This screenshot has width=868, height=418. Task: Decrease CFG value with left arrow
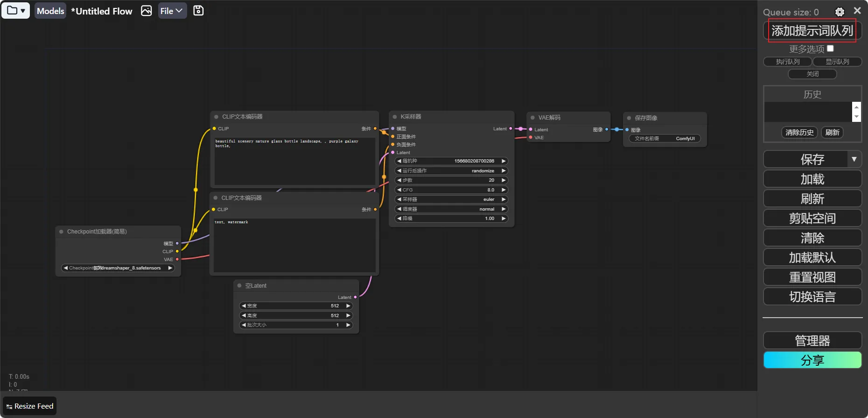coord(399,190)
